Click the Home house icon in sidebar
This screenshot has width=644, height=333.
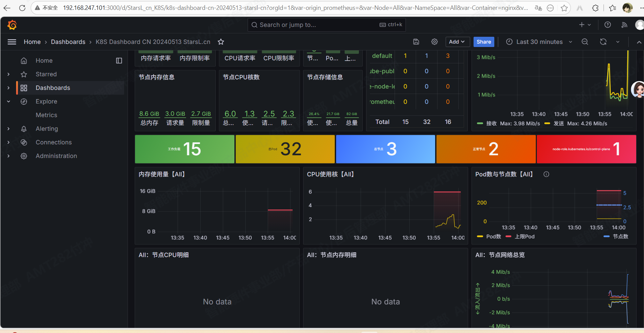click(24, 61)
